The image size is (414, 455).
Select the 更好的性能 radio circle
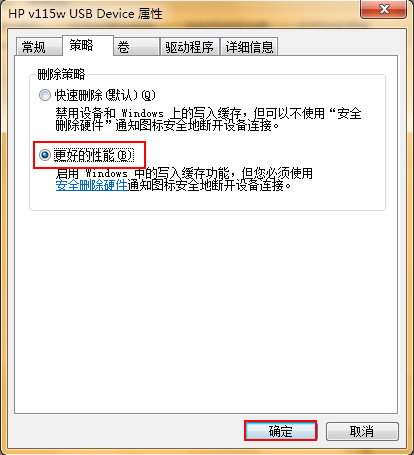45,155
